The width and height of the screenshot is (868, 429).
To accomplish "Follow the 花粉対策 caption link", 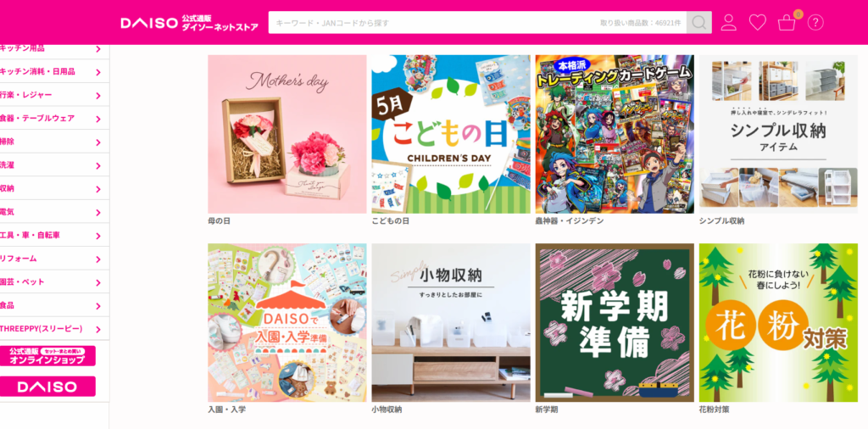I will pyautogui.click(x=714, y=409).
